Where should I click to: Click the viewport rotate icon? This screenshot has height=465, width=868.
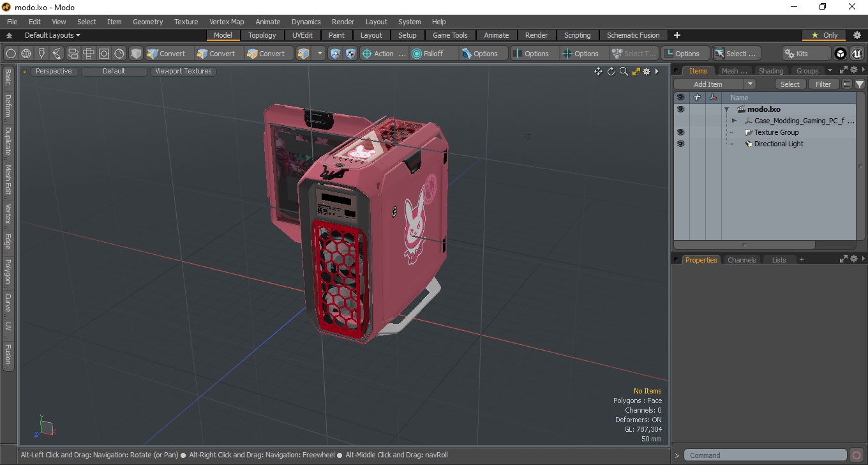(x=611, y=72)
